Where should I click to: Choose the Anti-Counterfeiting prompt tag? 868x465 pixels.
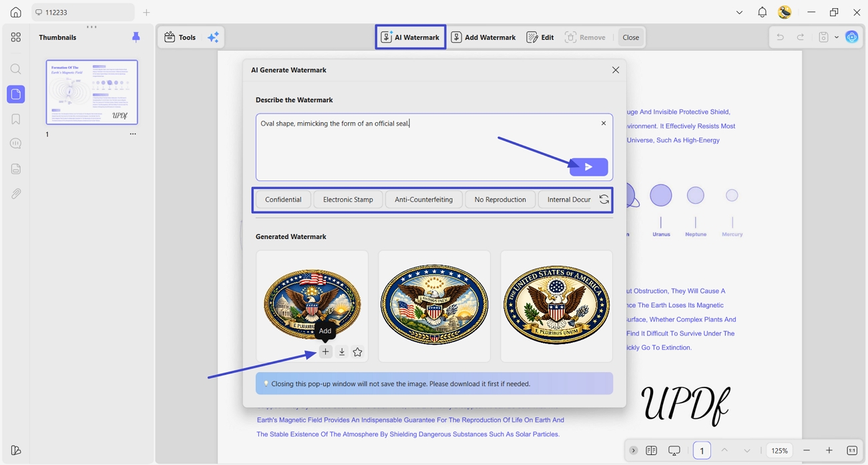click(x=423, y=200)
